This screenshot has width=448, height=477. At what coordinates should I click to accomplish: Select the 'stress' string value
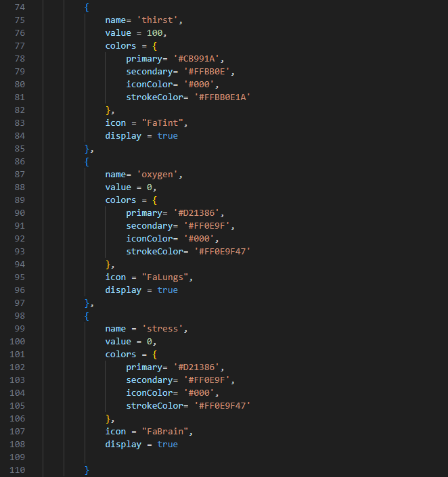162,329
